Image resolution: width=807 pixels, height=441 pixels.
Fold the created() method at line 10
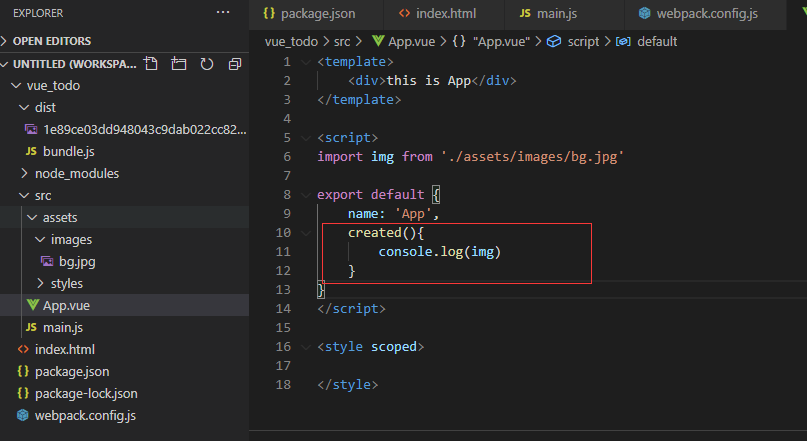coord(306,233)
